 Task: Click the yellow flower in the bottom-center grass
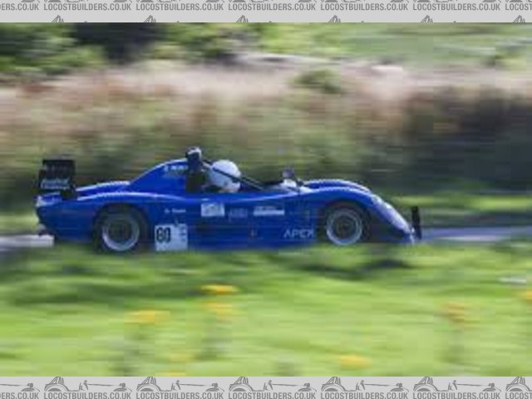point(353,361)
